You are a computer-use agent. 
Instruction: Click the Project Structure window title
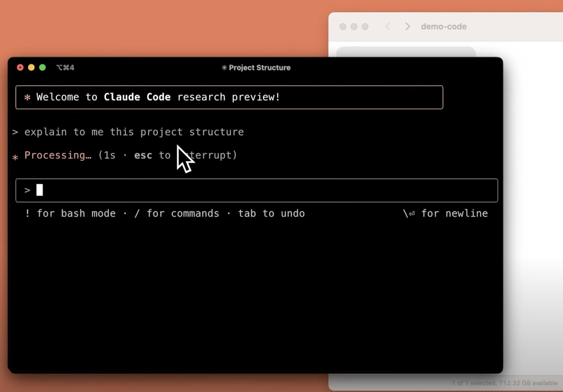[x=256, y=68]
